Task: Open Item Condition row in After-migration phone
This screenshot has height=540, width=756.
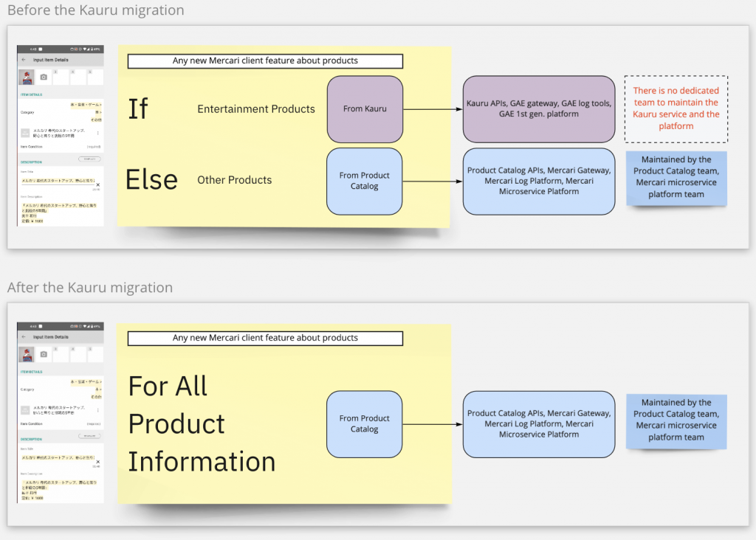Action: coord(61,424)
